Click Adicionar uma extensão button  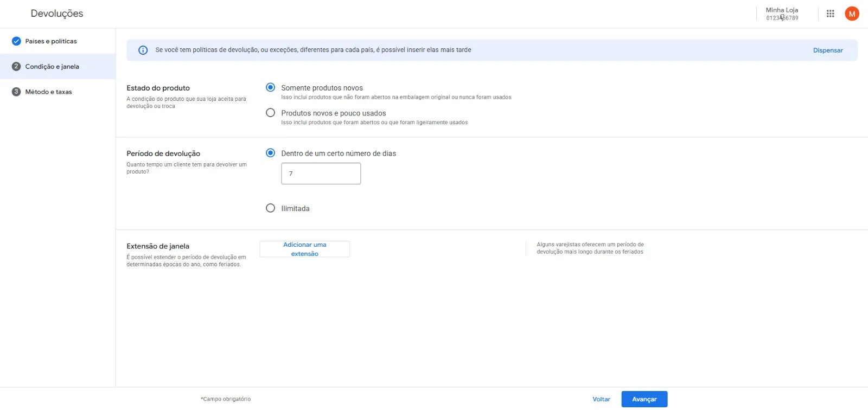click(x=305, y=249)
